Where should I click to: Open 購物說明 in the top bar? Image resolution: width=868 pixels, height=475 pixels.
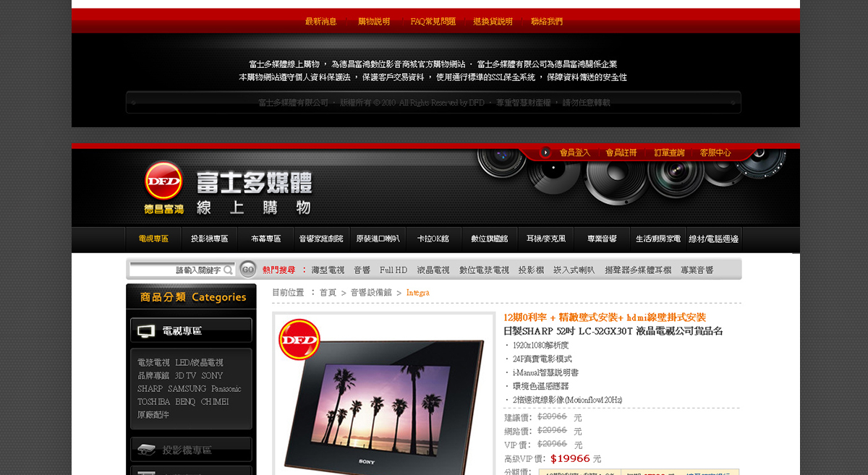(374, 22)
